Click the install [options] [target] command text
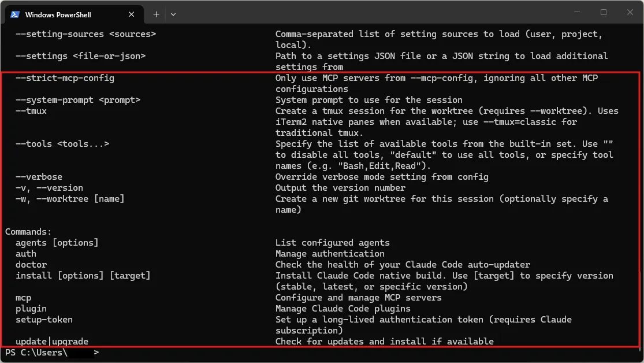The image size is (644, 363). pos(83,276)
